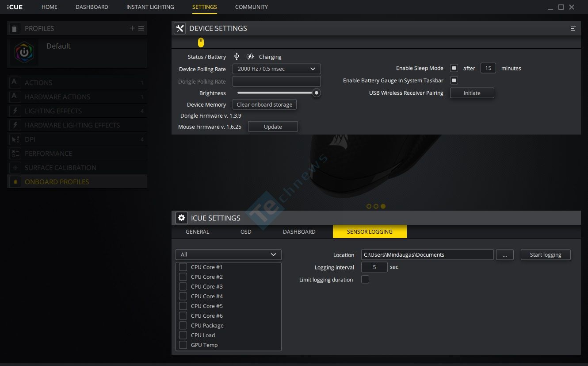Open the All sensors filter dropdown
588x366 pixels.
click(228, 254)
